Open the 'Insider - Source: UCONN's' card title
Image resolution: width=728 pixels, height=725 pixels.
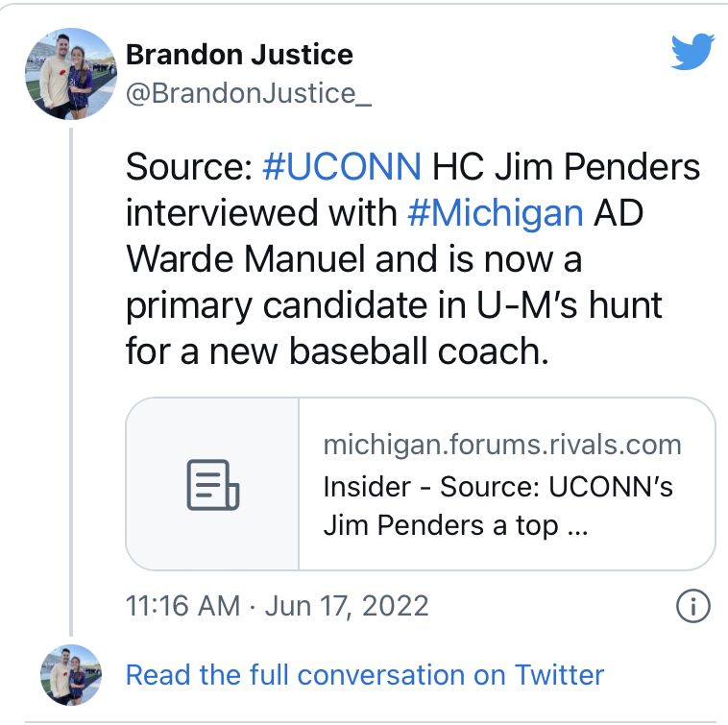(x=497, y=487)
